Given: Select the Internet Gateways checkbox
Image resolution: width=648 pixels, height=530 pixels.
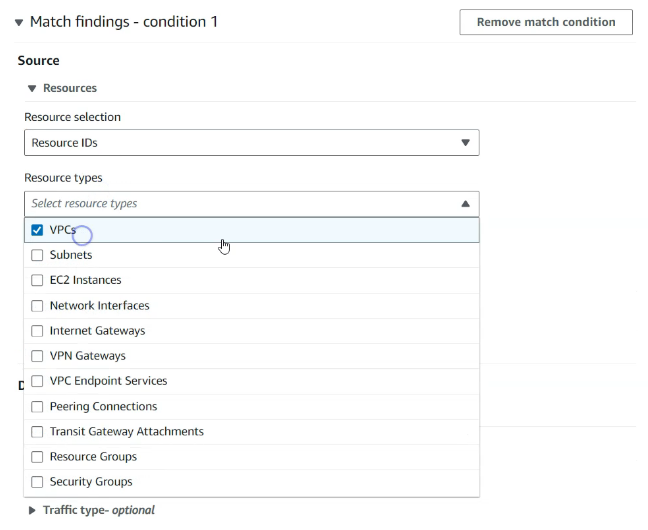Looking at the screenshot, I should (x=38, y=331).
